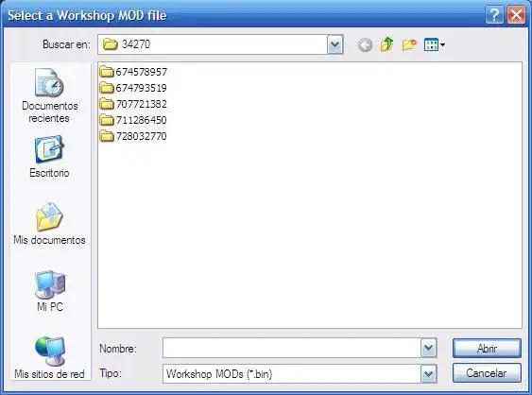The height and width of the screenshot is (395, 532).
Task: Click folder name 711286450
Action: pos(142,120)
